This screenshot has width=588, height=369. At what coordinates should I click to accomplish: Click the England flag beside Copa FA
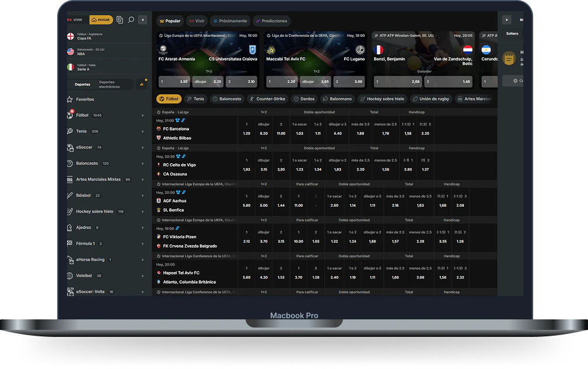(x=71, y=36)
